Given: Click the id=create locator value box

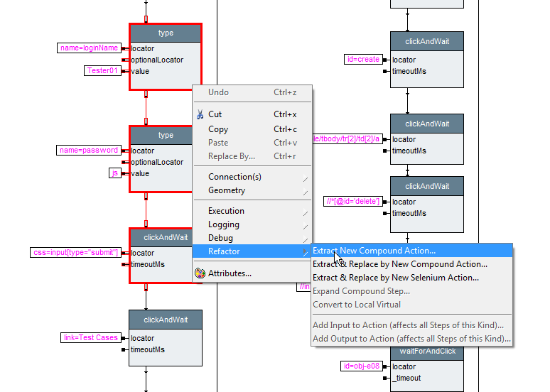Looking at the screenshot, I should point(363,60).
